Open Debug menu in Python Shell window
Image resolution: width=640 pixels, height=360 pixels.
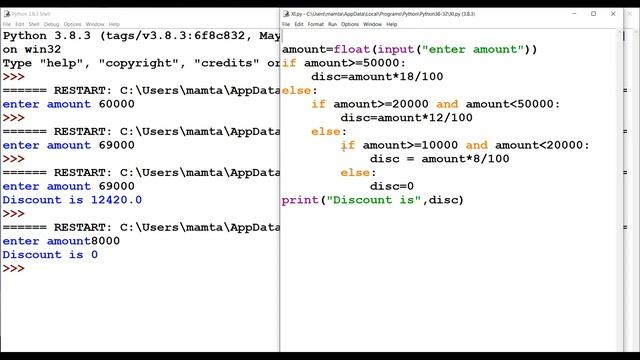51,24
